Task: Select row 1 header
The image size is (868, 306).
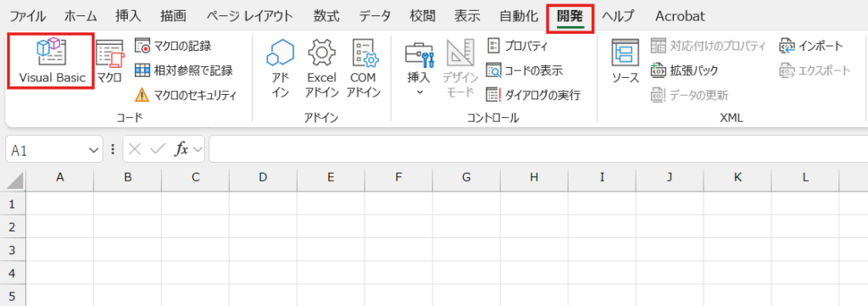Action: click(x=13, y=203)
